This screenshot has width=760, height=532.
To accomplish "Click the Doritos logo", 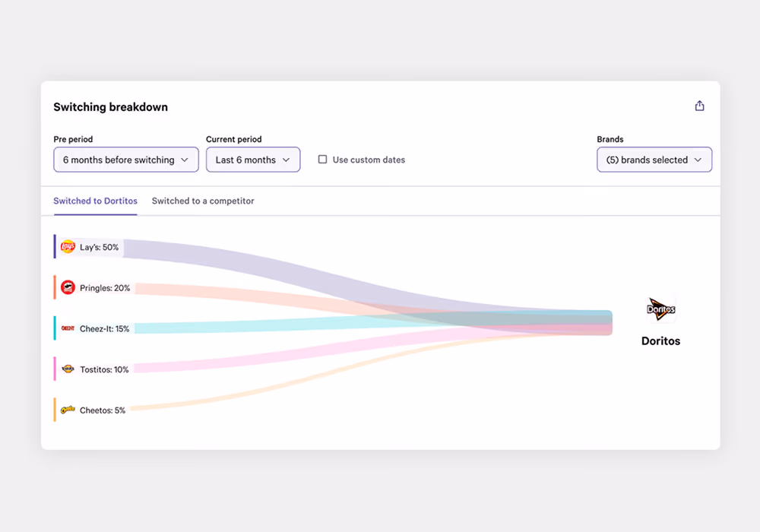I will click(661, 309).
